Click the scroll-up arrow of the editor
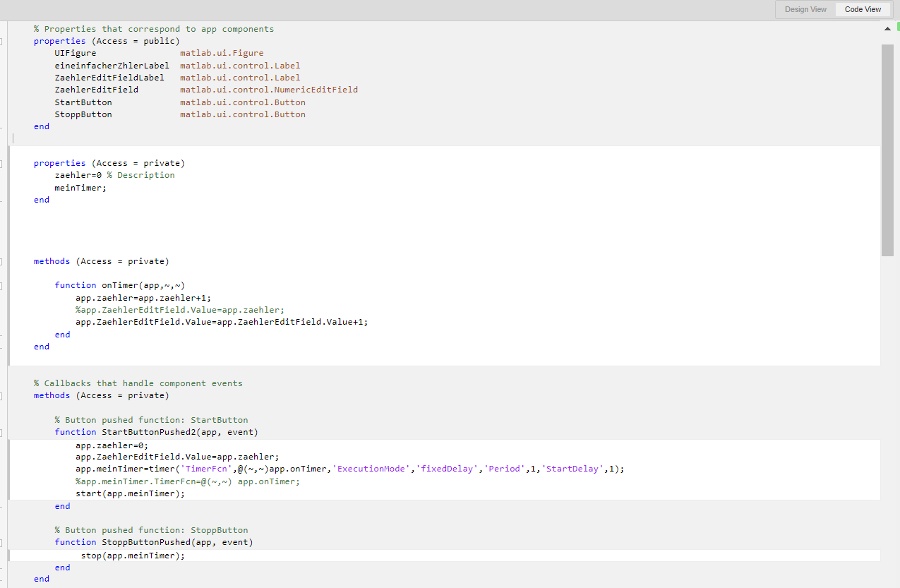 (x=887, y=29)
